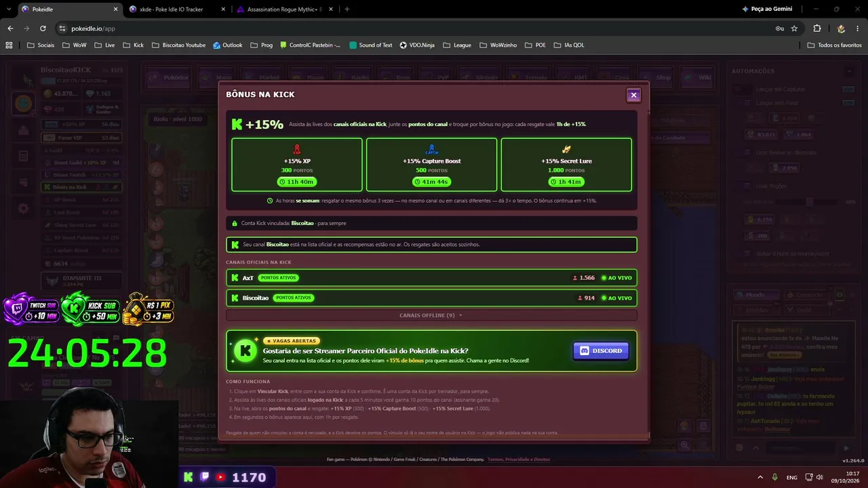Open the Sound of Text bookmark
Screen dimensions: 868x488
coord(370,45)
